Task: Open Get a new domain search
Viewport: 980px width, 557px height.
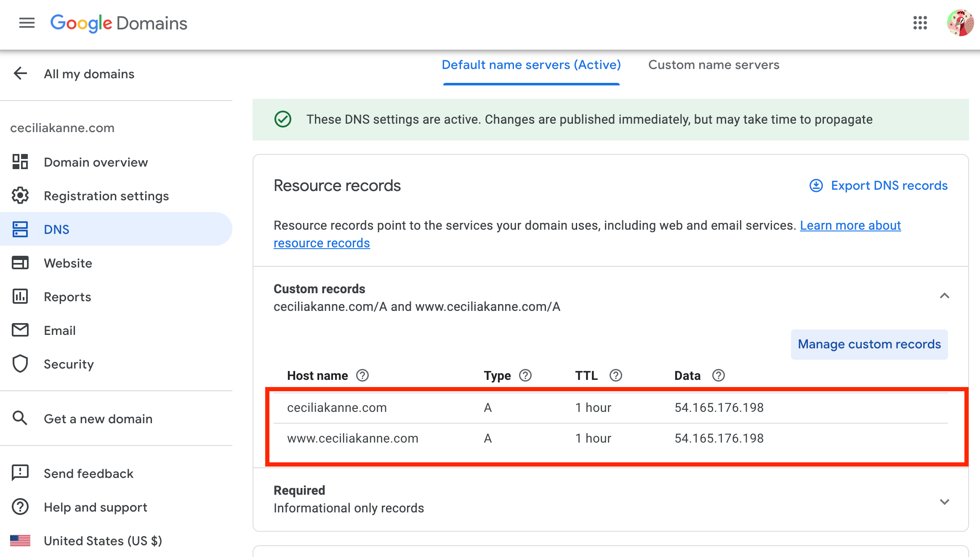Action: pos(98,419)
